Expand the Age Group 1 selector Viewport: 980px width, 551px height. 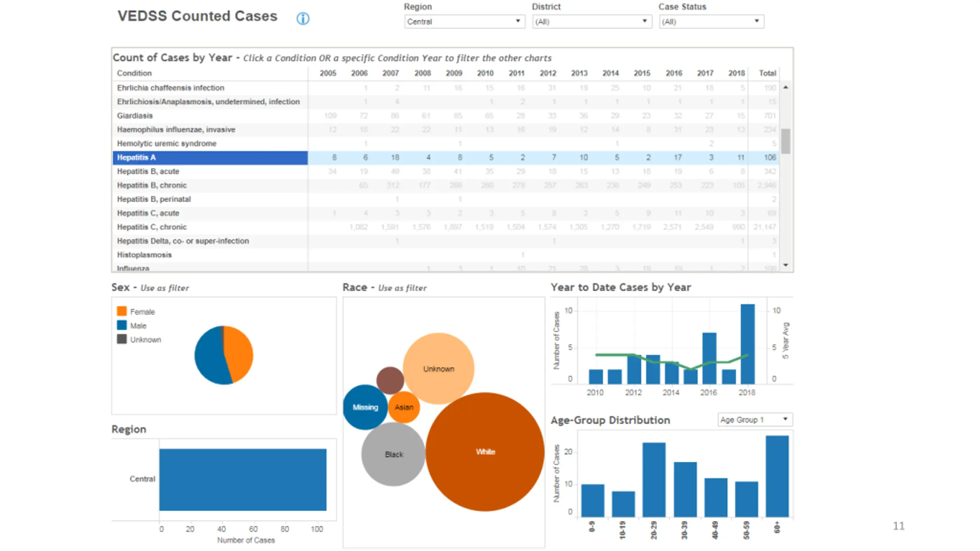click(x=755, y=419)
